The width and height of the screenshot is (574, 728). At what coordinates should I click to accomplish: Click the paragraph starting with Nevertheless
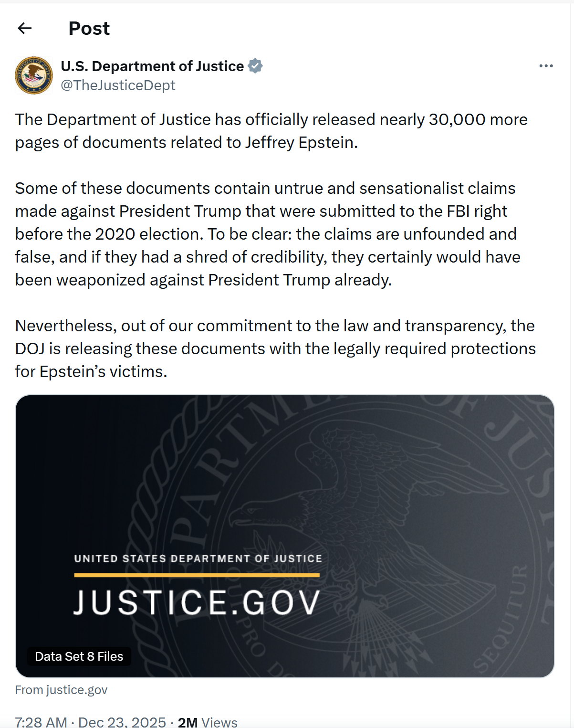275,348
